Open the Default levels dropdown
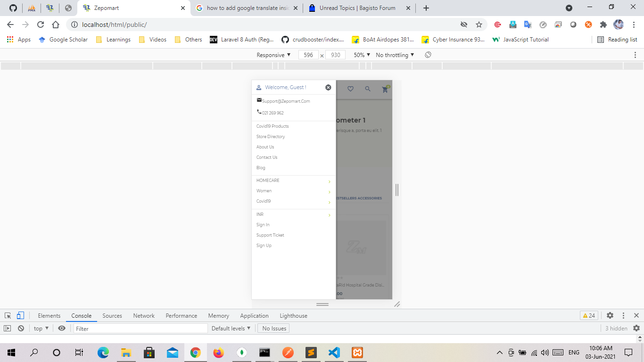This screenshot has width=644, height=362. [x=231, y=329]
